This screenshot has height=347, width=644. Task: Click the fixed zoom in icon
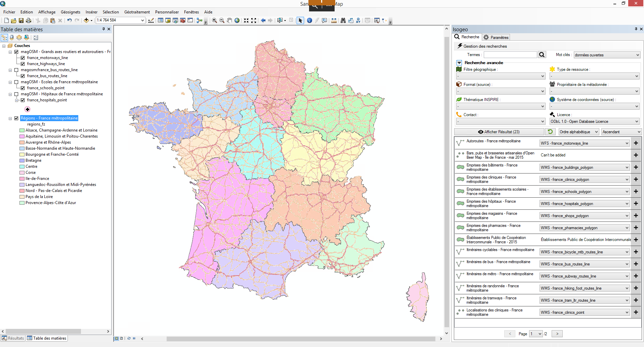pos(246,20)
